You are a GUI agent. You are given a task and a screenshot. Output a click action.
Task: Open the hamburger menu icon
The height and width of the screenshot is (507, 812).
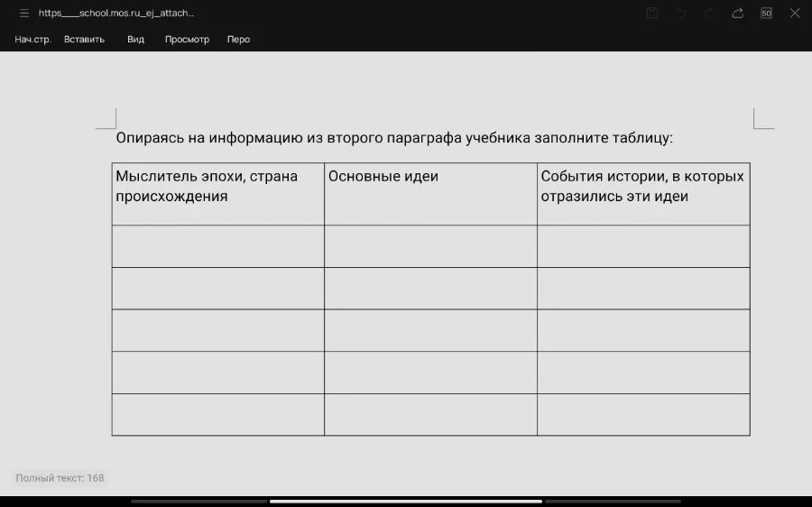(x=24, y=14)
